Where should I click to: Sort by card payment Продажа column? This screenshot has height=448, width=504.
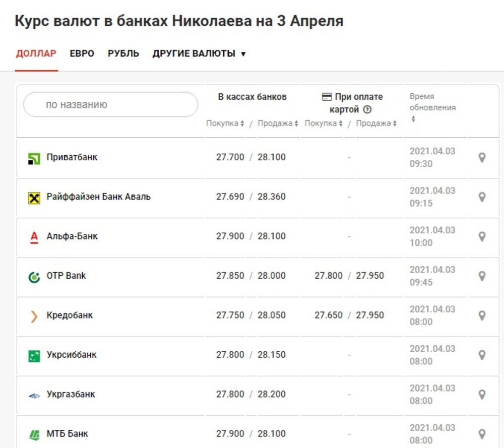pos(376,123)
